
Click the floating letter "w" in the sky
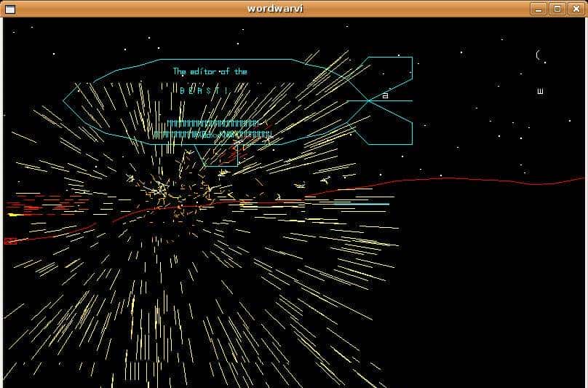pyautogui.click(x=540, y=91)
